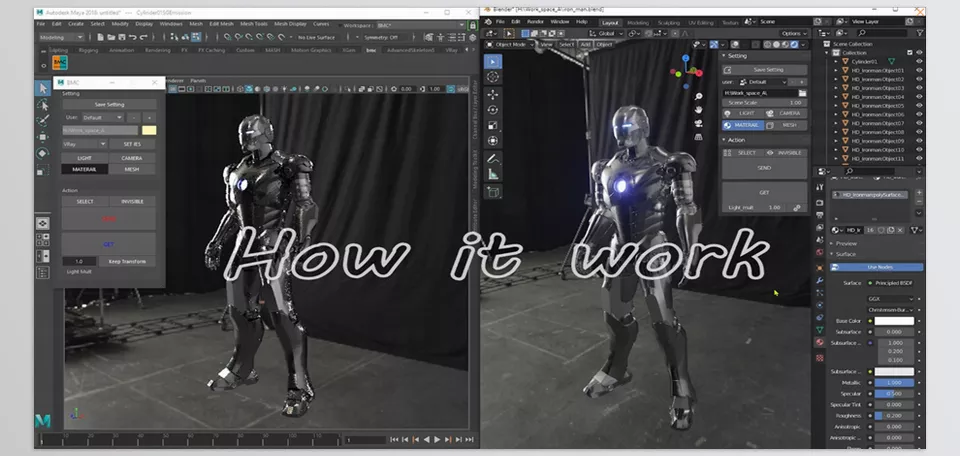Activate Maya's Move tool in toolbox

[43, 137]
